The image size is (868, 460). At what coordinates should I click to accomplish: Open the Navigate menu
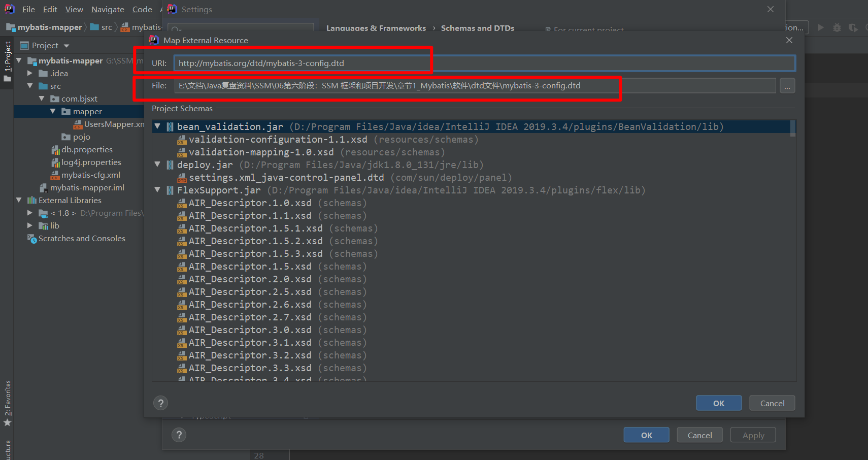point(108,9)
